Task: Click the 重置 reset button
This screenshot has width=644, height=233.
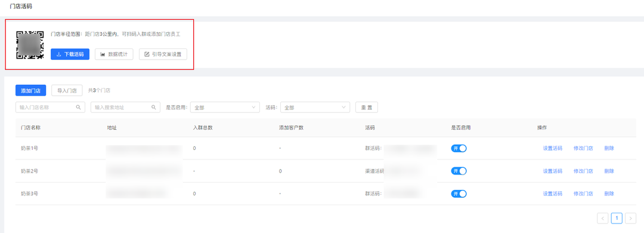Action: (366, 107)
